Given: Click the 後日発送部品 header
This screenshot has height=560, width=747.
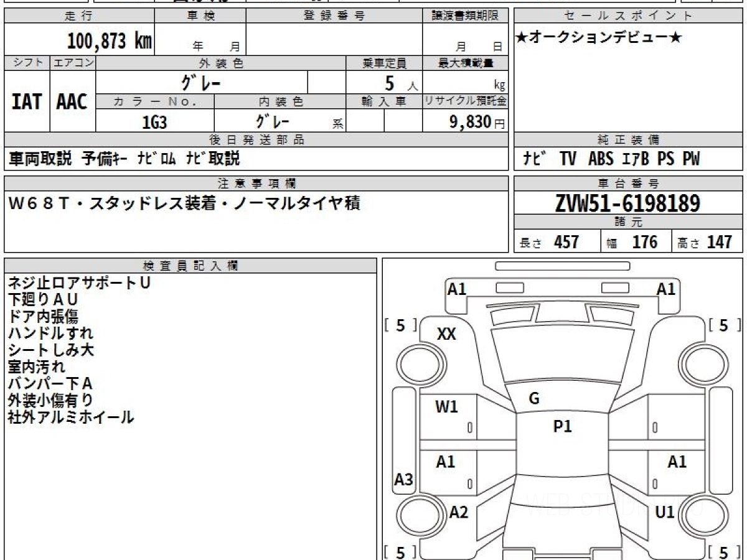Looking at the screenshot, I should 256,140.
